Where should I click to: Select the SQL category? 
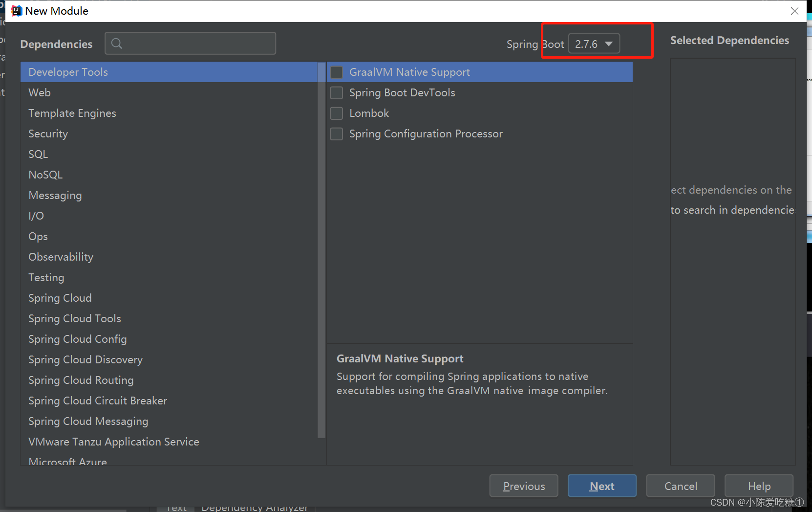tap(169, 154)
